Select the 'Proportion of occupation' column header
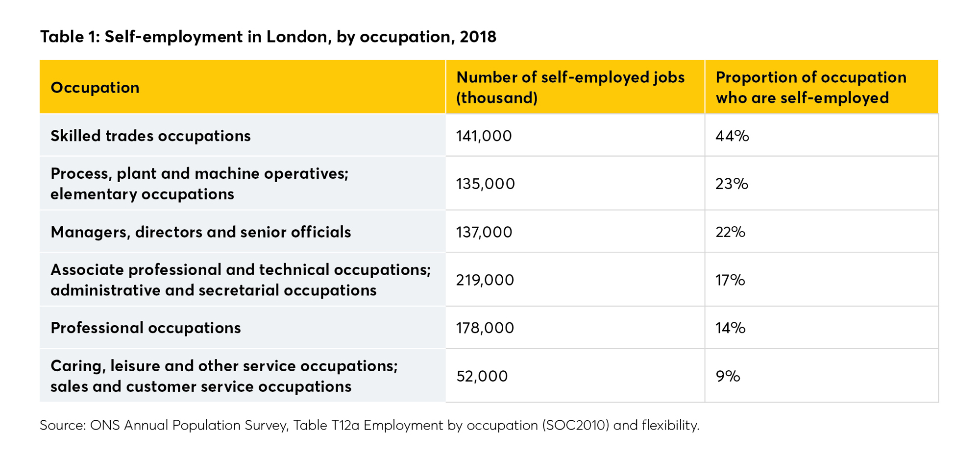The height and width of the screenshot is (456, 980). (x=811, y=88)
